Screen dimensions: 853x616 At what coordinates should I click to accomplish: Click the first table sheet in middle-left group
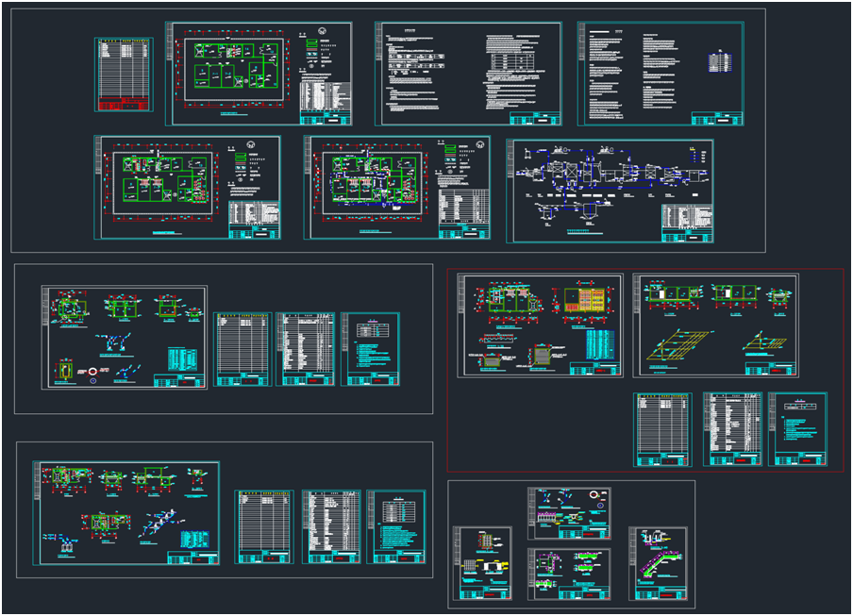243,349
